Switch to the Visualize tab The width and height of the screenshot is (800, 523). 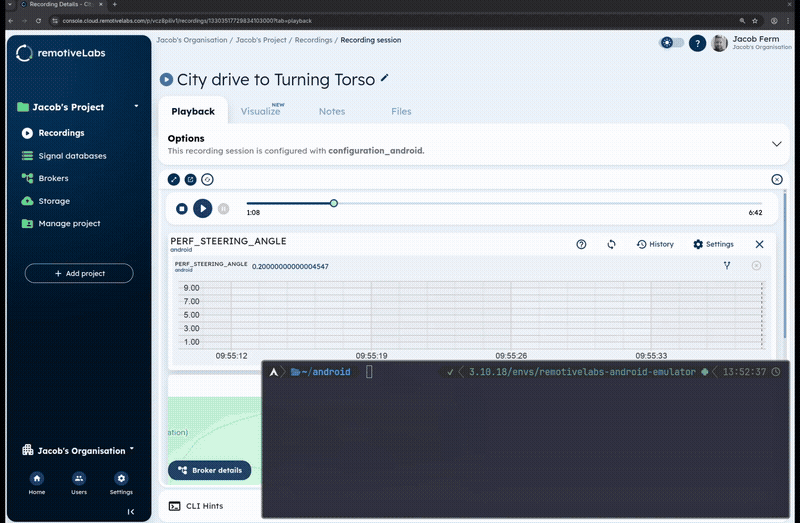[x=262, y=111]
